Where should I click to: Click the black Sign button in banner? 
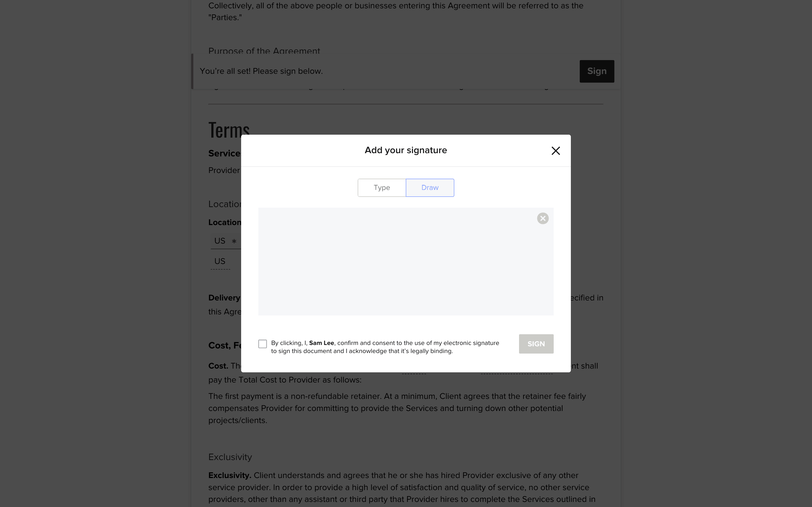point(597,71)
